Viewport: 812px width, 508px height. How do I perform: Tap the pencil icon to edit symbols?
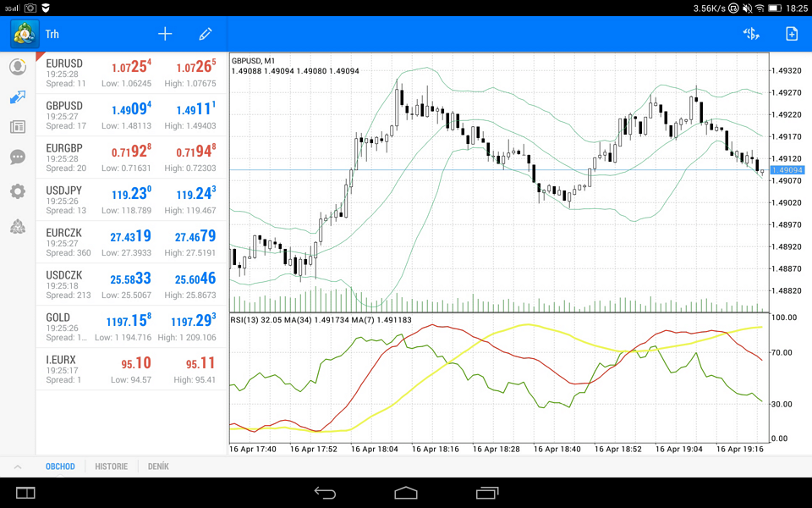click(206, 34)
